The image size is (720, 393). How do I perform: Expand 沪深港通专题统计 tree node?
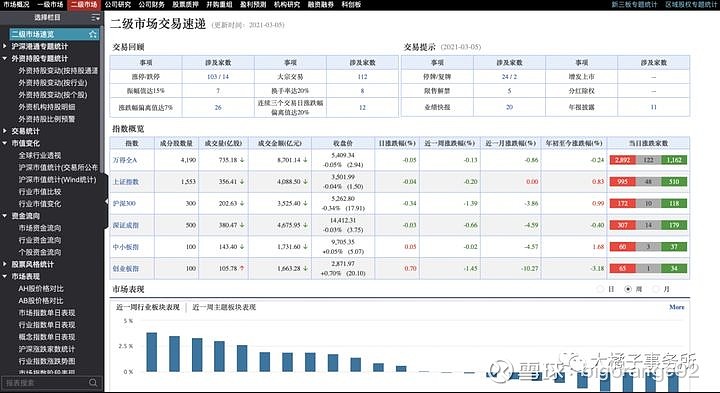coord(5,46)
